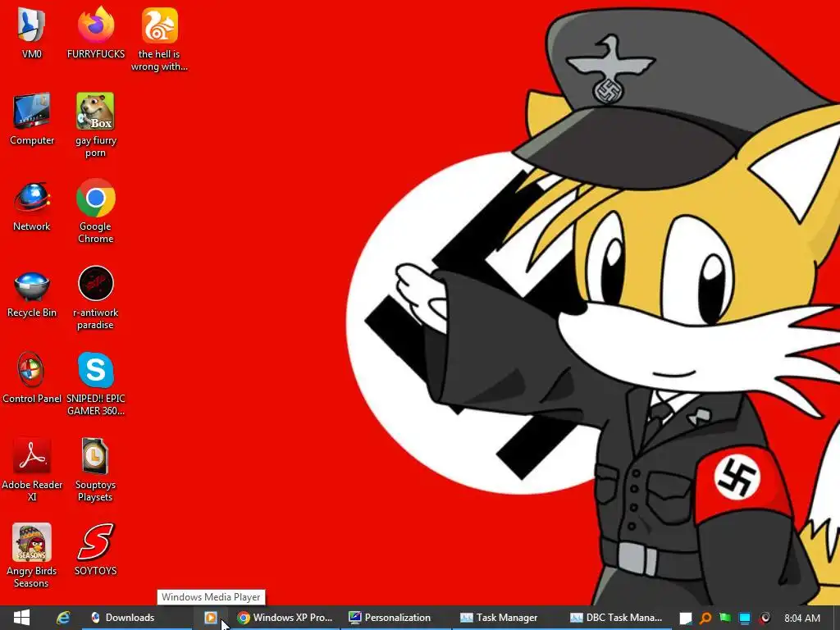Screen dimensions: 840x630
Task: Open the Souptoys Playsets shortcut
Action: pos(95,470)
